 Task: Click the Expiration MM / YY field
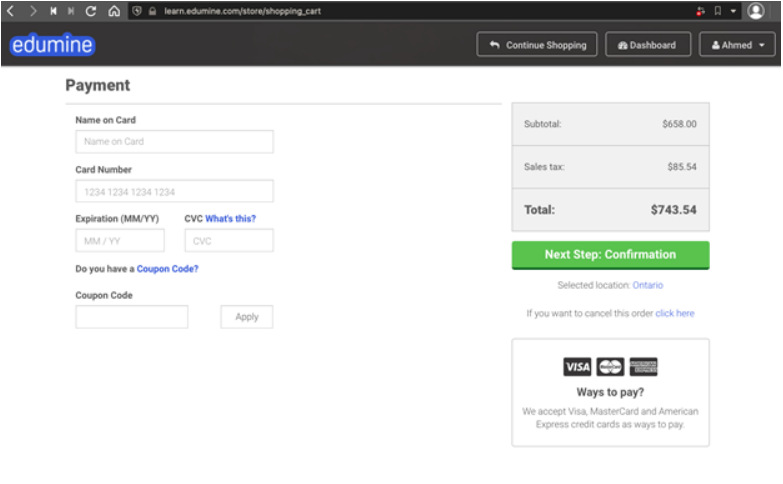coord(120,241)
